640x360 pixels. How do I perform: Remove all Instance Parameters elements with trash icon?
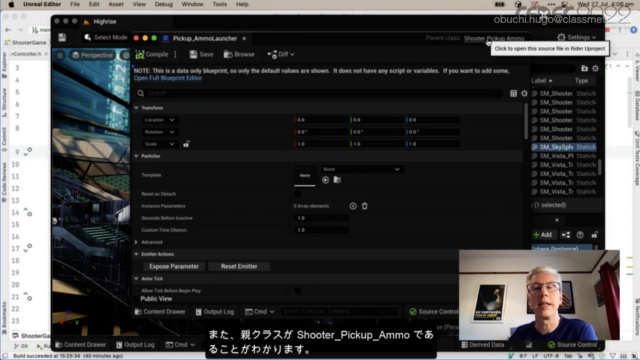(364, 206)
